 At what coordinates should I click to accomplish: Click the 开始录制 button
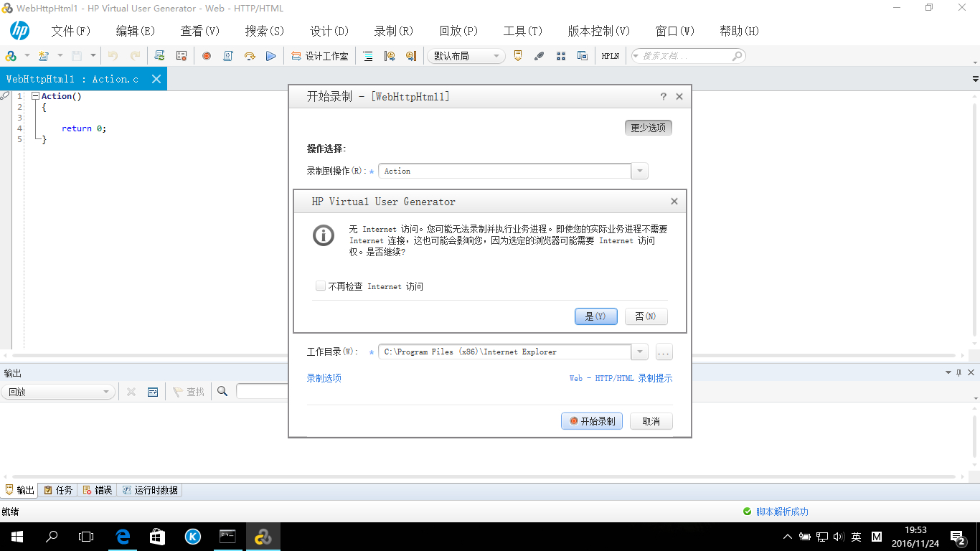(x=592, y=421)
